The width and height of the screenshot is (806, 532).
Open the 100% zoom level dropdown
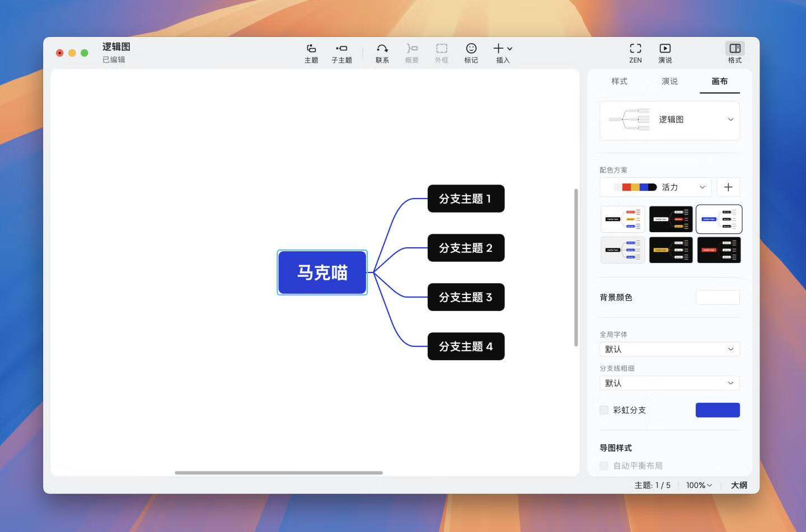699,485
